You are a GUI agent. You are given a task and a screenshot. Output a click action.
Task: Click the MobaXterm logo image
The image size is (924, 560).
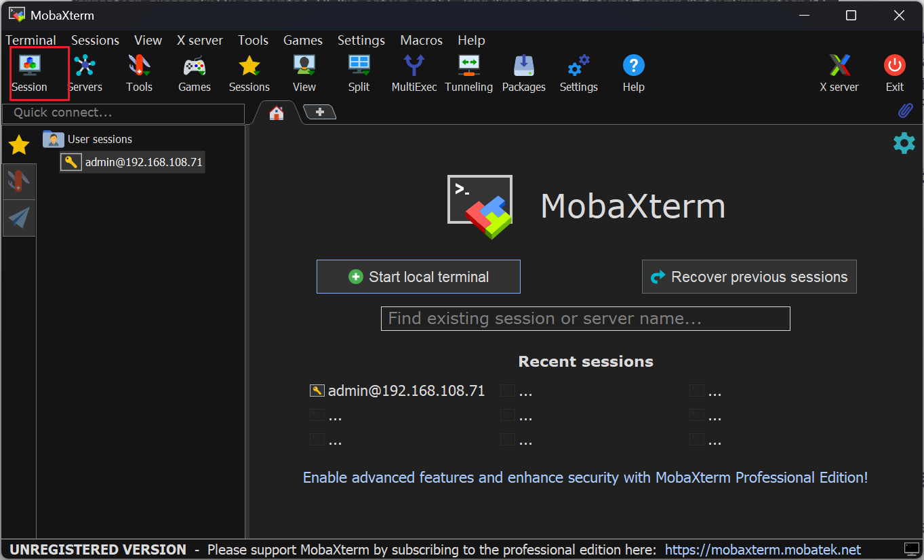(480, 207)
